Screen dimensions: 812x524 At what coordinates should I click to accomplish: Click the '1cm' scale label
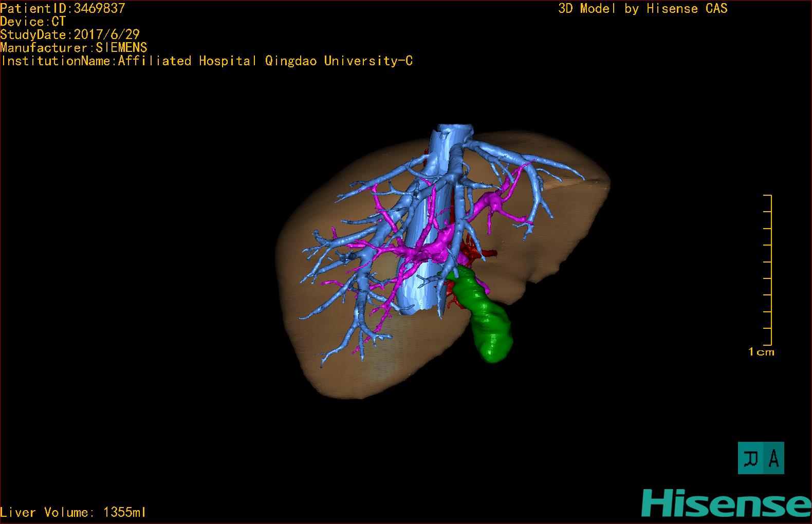[x=761, y=352]
